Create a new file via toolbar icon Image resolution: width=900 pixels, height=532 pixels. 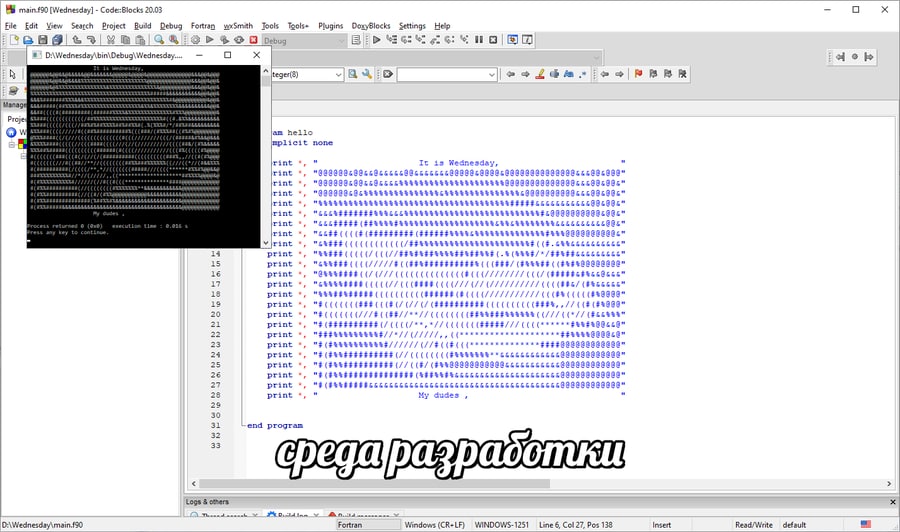(14, 40)
